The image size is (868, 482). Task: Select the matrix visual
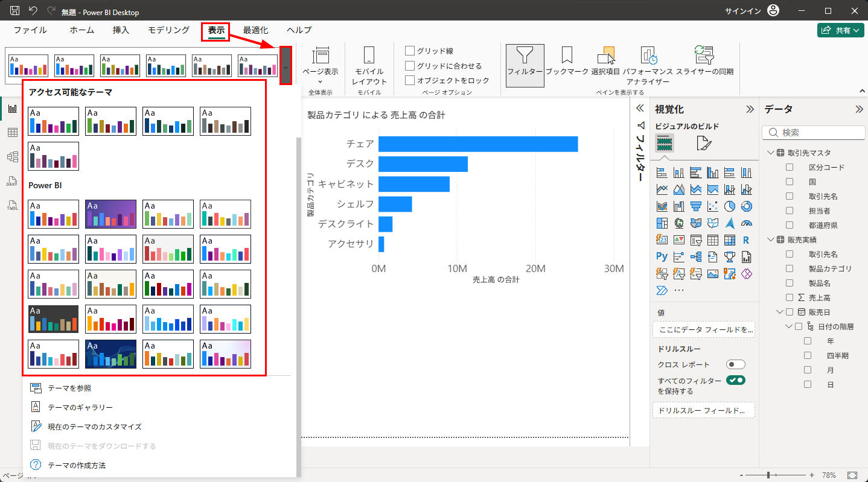coord(729,240)
